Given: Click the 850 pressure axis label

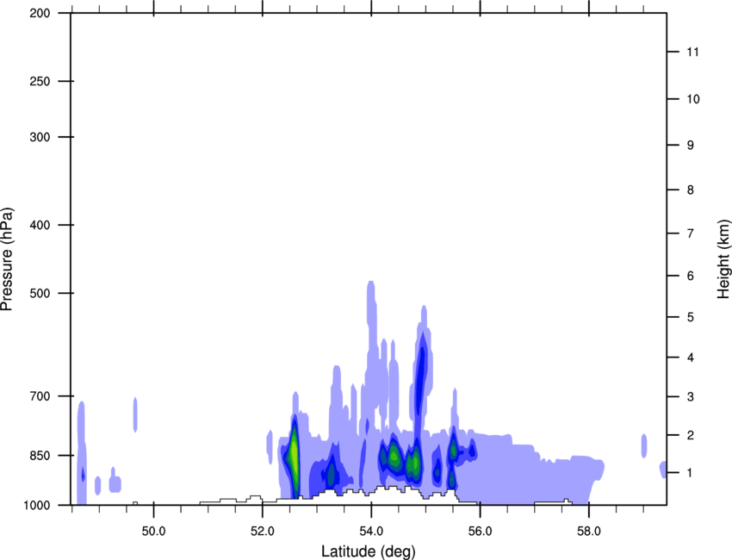Looking at the screenshot, I should pyautogui.click(x=40, y=456).
